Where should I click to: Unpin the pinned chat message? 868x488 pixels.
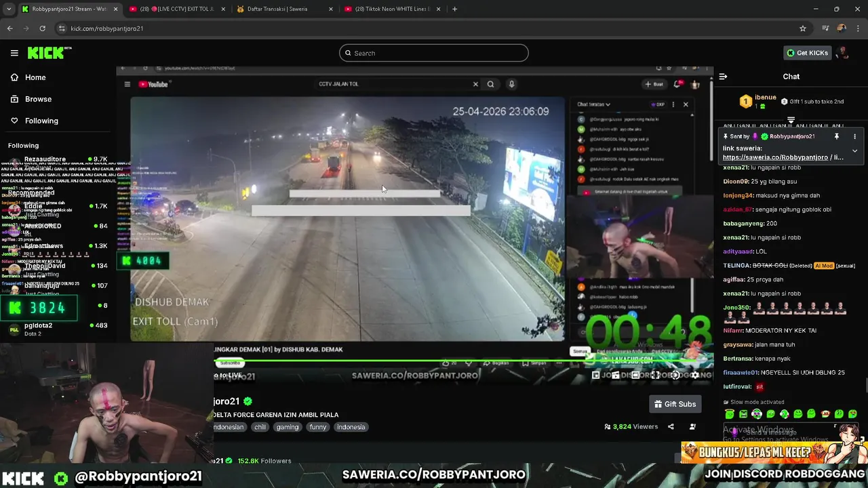(x=836, y=136)
